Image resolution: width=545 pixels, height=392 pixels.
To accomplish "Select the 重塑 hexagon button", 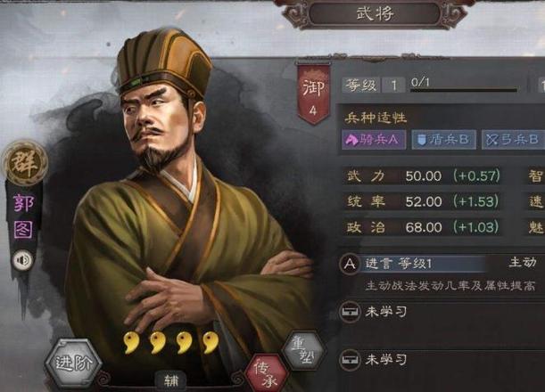I will 304,351.
